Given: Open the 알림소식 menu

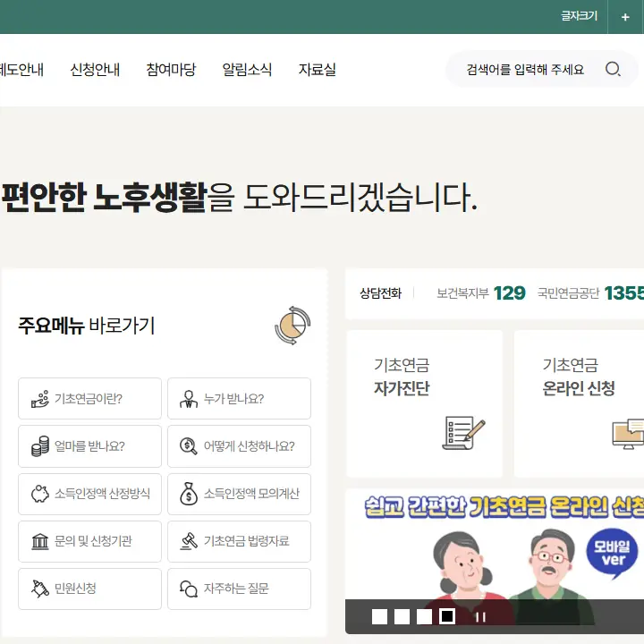Looking at the screenshot, I should pos(247,70).
